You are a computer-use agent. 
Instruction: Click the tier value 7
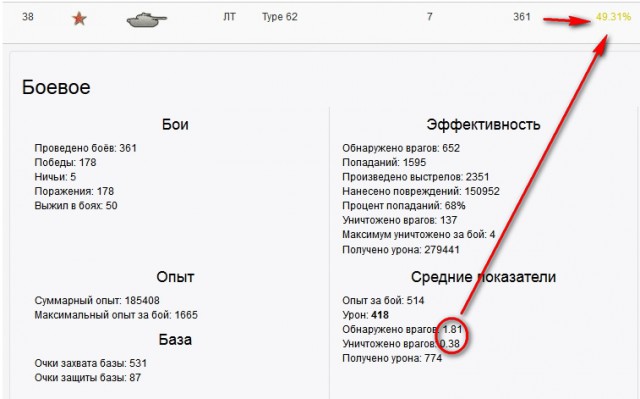[429, 17]
